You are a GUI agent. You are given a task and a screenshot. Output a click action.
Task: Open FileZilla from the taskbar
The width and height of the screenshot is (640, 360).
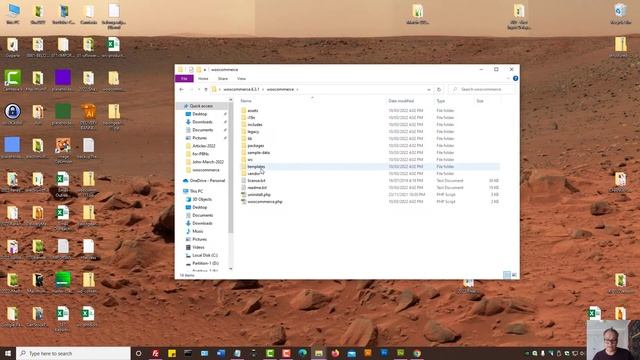tap(156, 353)
